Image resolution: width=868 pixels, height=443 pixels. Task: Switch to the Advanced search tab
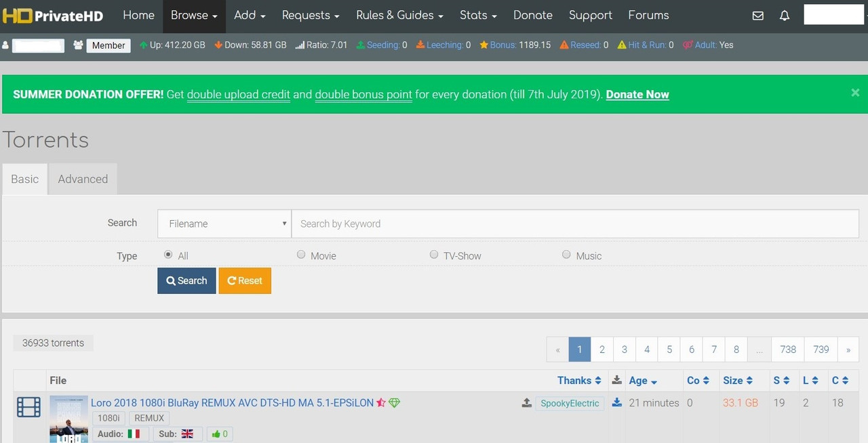click(x=83, y=179)
